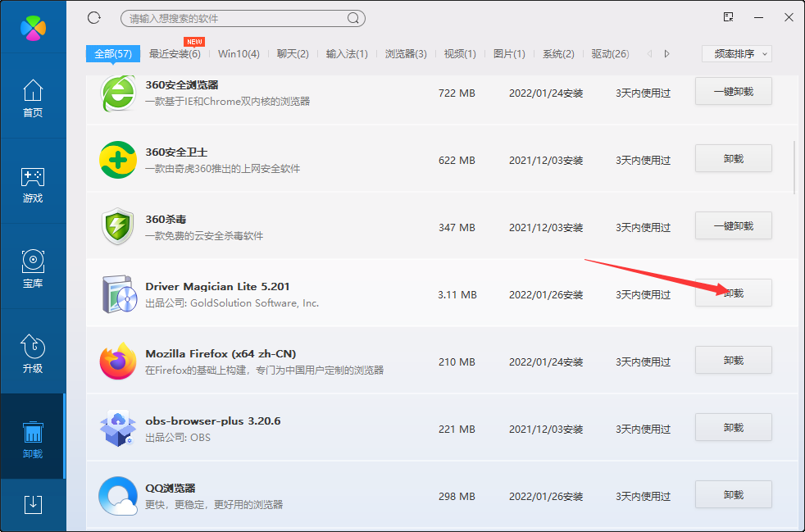Uninstall QQ浏览器
The height and width of the screenshot is (532, 805).
point(734,495)
